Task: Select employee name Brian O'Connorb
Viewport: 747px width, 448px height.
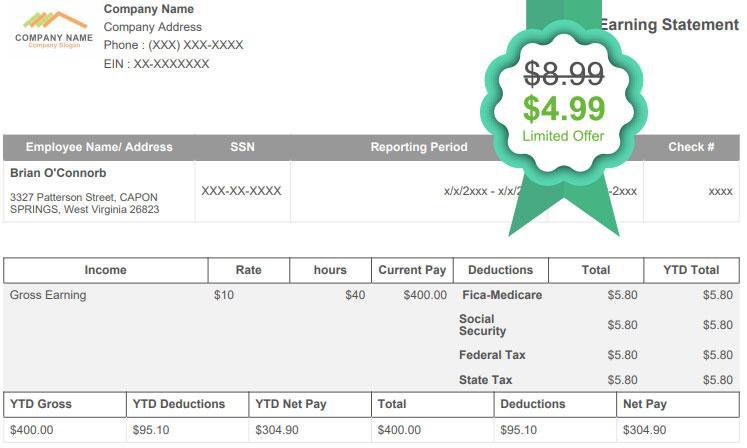Action: (58, 173)
